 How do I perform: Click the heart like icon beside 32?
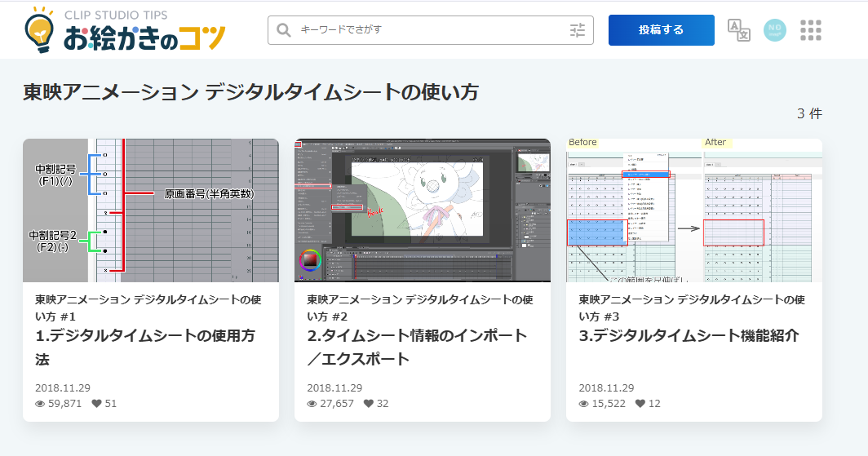(x=368, y=404)
